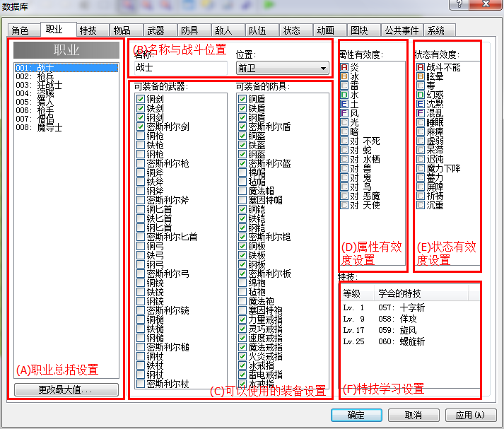
Task: Enable the 铜弓 weapon checkbox
Action: pyautogui.click(x=140, y=246)
